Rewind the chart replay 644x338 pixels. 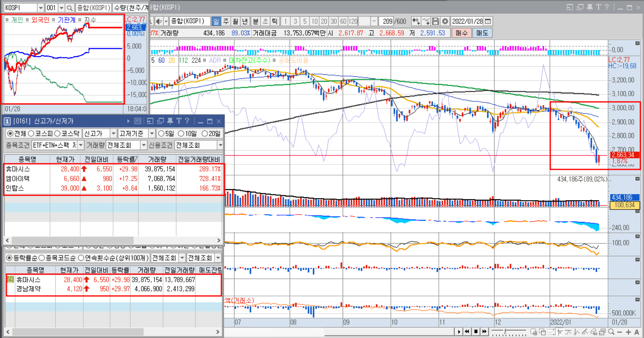[x=467, y=332]
